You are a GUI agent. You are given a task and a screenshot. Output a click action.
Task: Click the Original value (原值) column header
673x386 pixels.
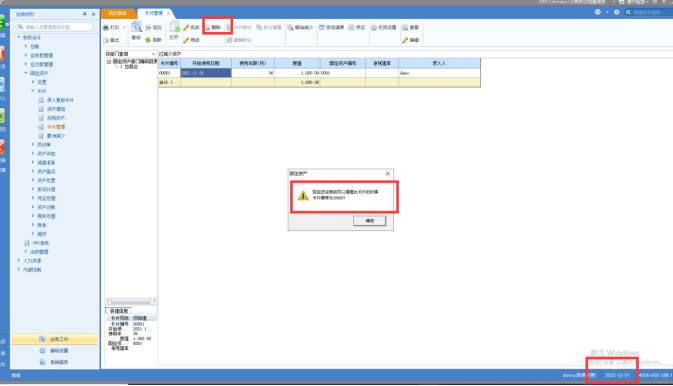click(x=297, y=63)
